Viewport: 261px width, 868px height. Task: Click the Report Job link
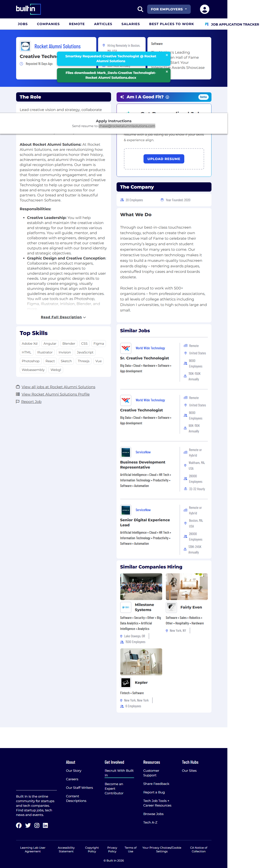31,402
